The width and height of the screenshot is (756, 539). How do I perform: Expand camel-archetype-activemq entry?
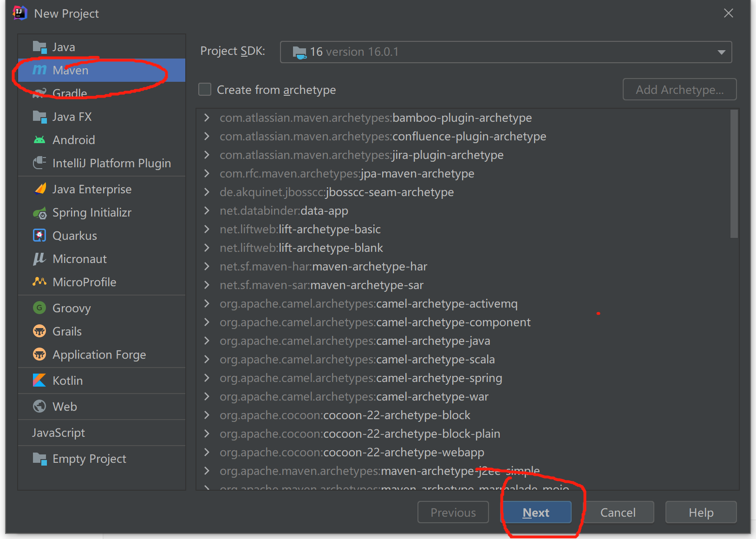click(x=207, y=303)
